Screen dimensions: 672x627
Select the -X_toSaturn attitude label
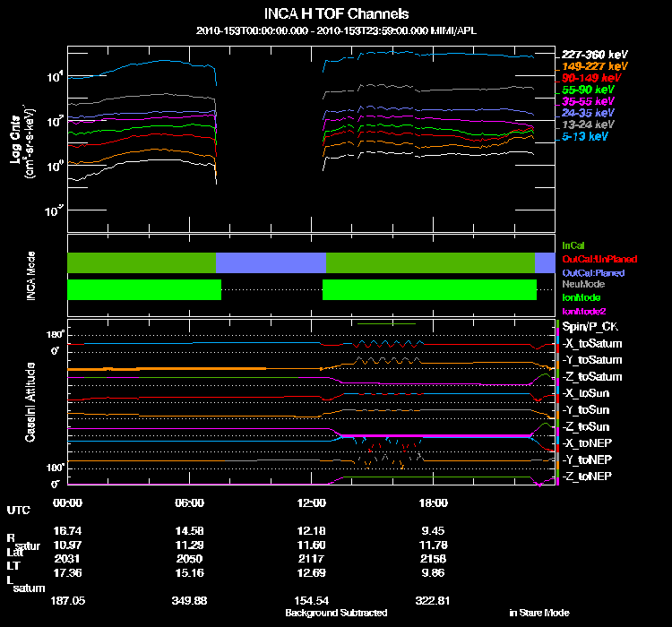click(x=591, y=344)
